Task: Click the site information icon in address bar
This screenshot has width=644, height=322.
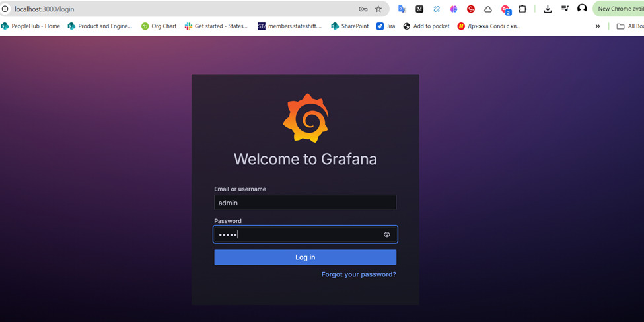Action: tap(5, 9)
